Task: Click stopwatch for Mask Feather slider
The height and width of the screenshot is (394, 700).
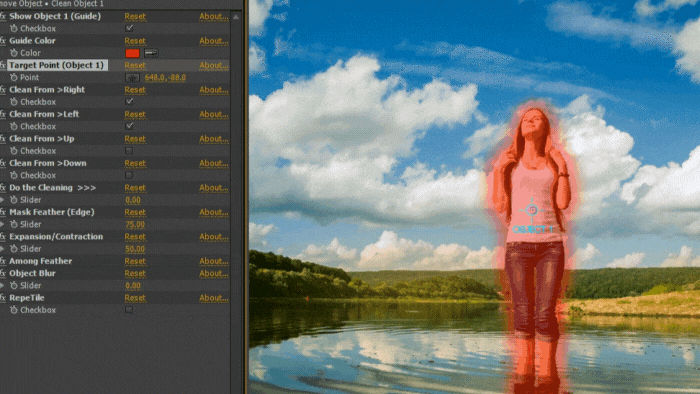Action: click(x=14, y=224)
